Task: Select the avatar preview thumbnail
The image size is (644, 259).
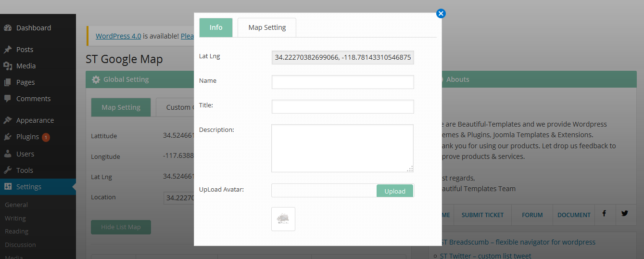Action: click(283, 219)
